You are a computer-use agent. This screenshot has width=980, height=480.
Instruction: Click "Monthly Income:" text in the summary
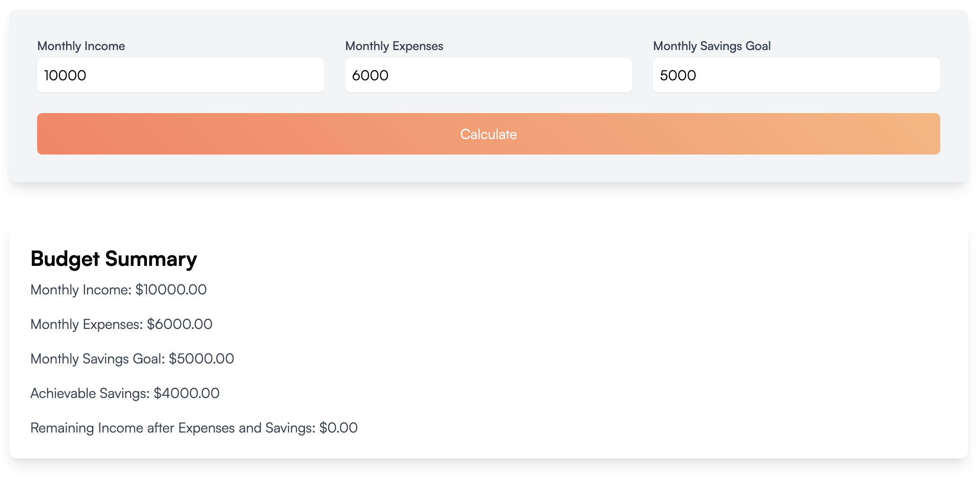[81, 290]
